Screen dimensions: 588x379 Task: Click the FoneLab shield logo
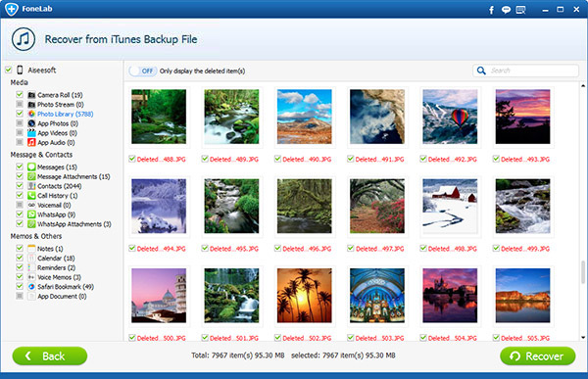12,9
